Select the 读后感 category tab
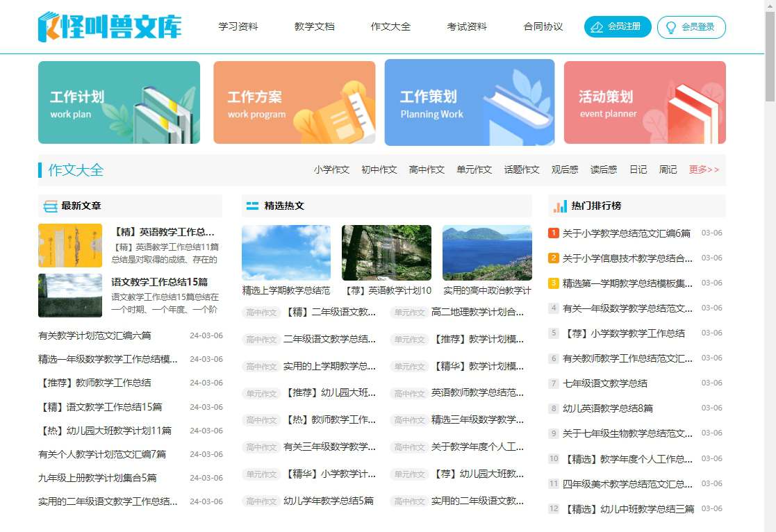This screenshot has height=532, width=776. point(603,169)
